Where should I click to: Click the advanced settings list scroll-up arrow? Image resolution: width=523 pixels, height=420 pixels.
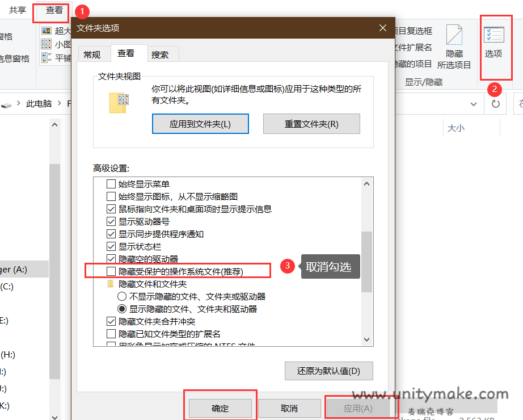pos(366,184)
